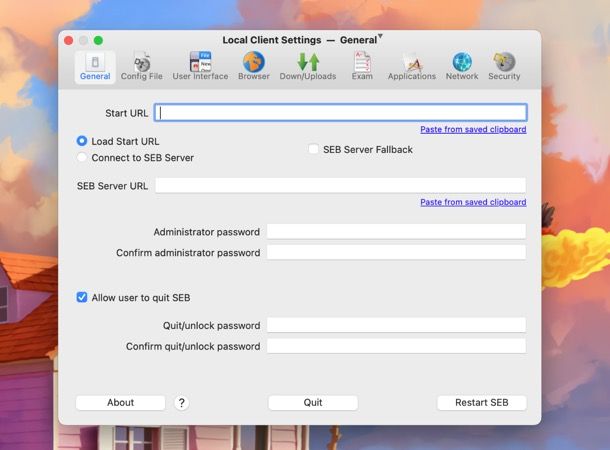Click the Restart SEB button
This screenshot has height=450, width=610.
[x=482, y=403]
